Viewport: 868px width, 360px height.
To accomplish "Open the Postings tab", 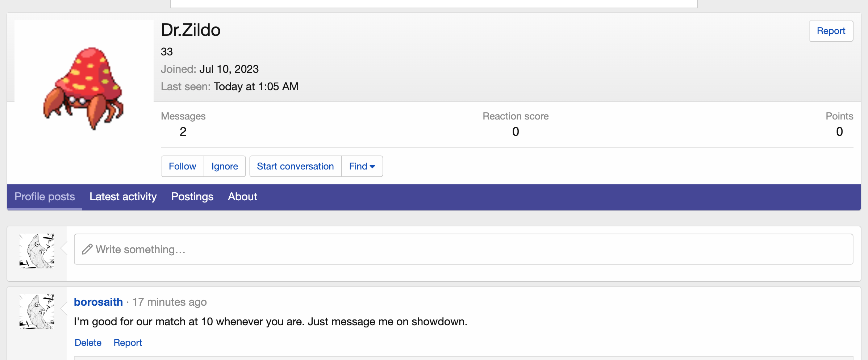I will [x=192, y=197].
